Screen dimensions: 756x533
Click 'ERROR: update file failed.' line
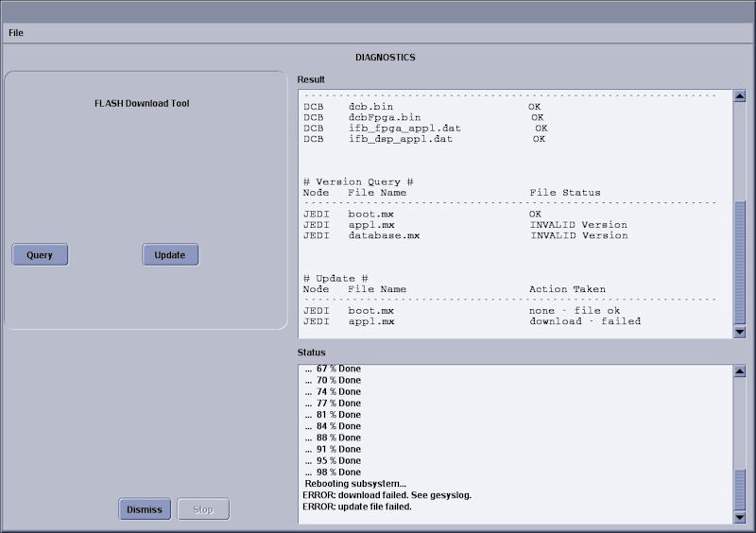pos(357,507)
